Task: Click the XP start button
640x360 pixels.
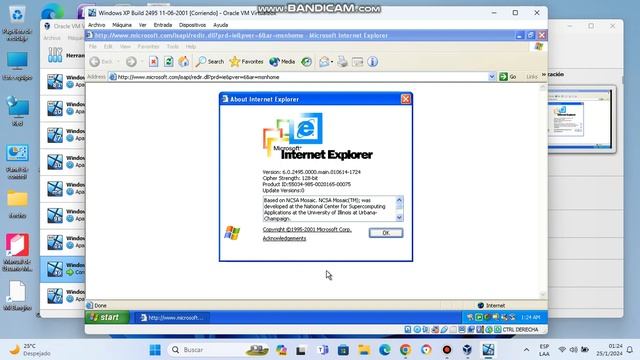Action: (x=107, y=317)
